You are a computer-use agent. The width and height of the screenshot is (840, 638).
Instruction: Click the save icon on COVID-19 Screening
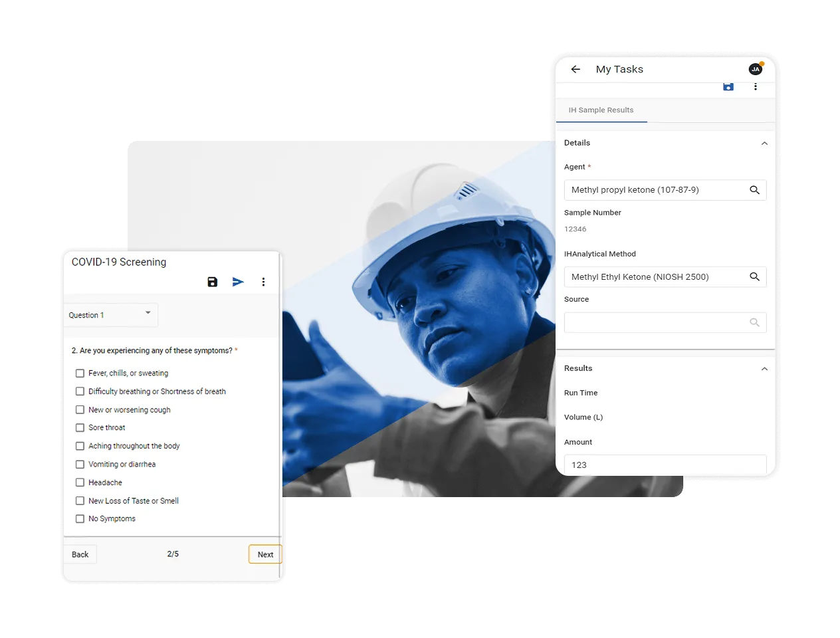click(x=212, y=282)
